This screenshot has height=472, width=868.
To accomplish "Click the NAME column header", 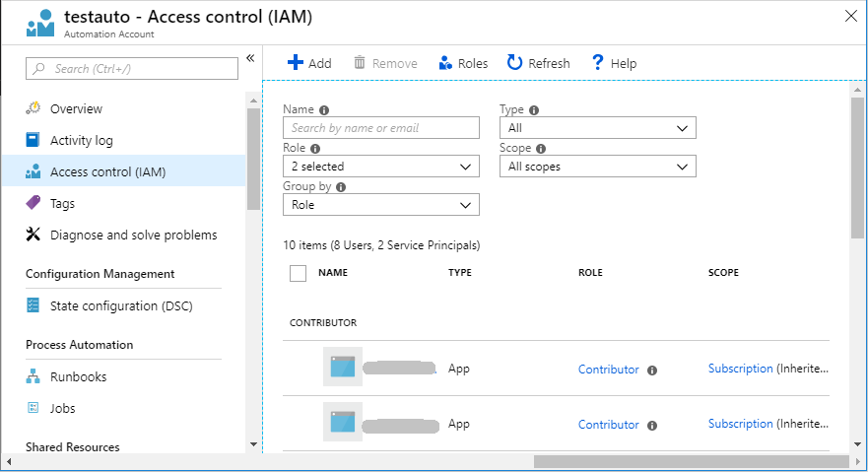I will (333, 272).
